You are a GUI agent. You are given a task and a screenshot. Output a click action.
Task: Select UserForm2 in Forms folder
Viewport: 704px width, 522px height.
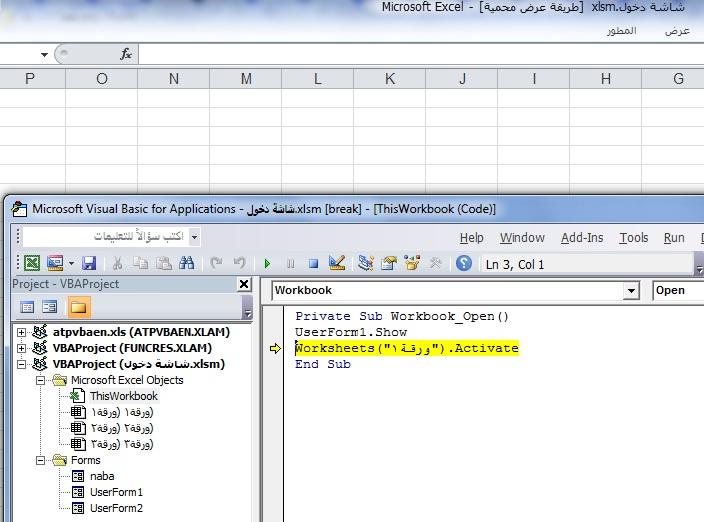(116, 509)
